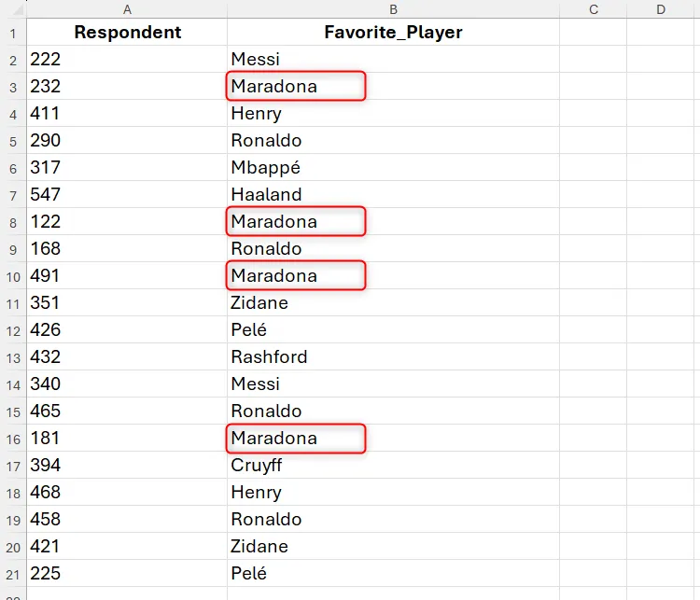Select the highlighted Maradona cell in row 3

[296, 87]
